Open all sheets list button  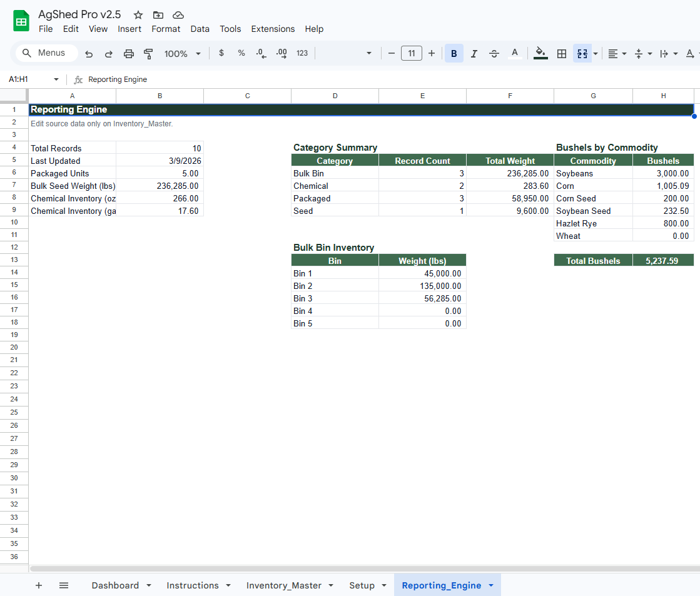coord(64,585)
